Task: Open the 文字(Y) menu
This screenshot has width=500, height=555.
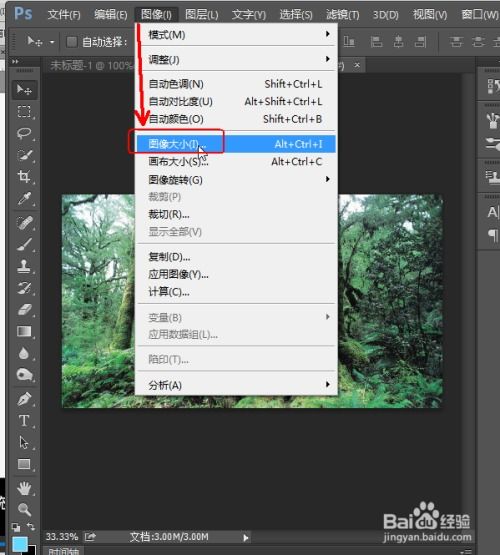Action: pyautogui.click(x=249, y=15)
